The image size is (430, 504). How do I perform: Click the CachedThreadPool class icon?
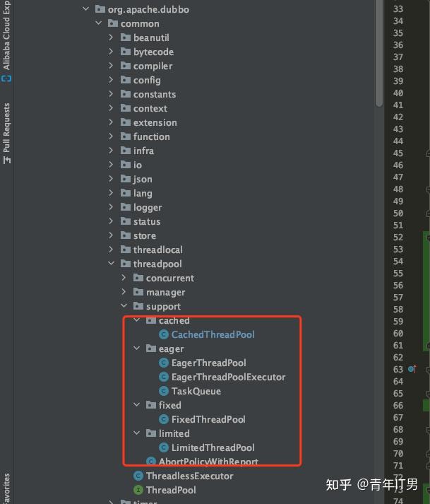coord(164,334)
